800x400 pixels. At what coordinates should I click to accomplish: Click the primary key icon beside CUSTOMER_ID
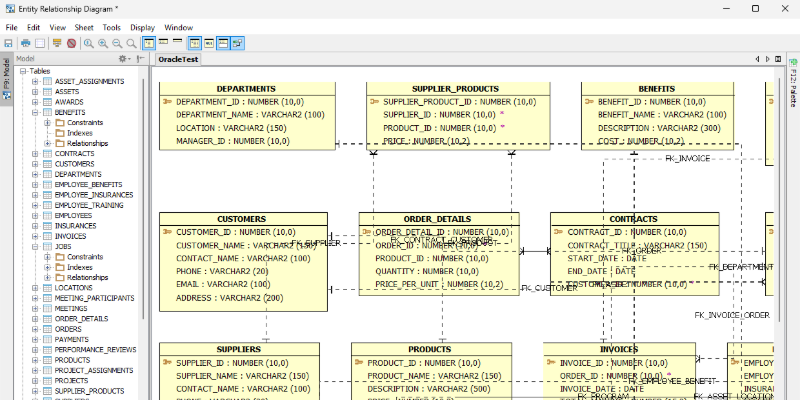tap(167, 232)
